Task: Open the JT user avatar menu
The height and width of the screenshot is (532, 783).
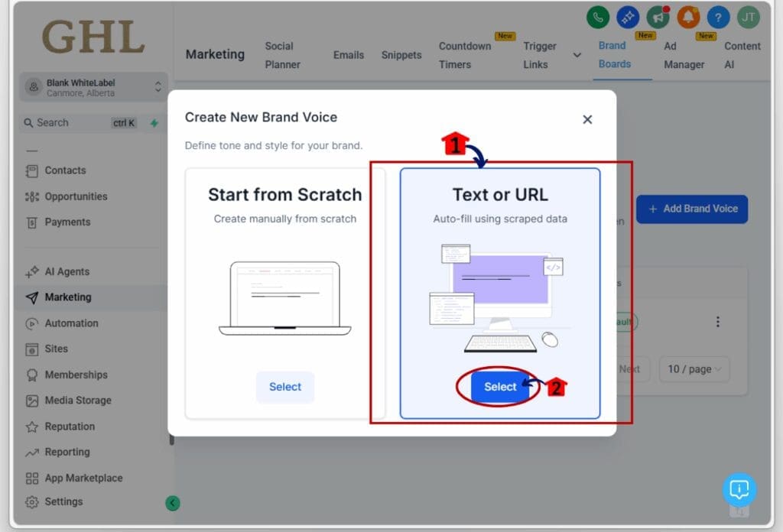Action: (x=748, y=18)
